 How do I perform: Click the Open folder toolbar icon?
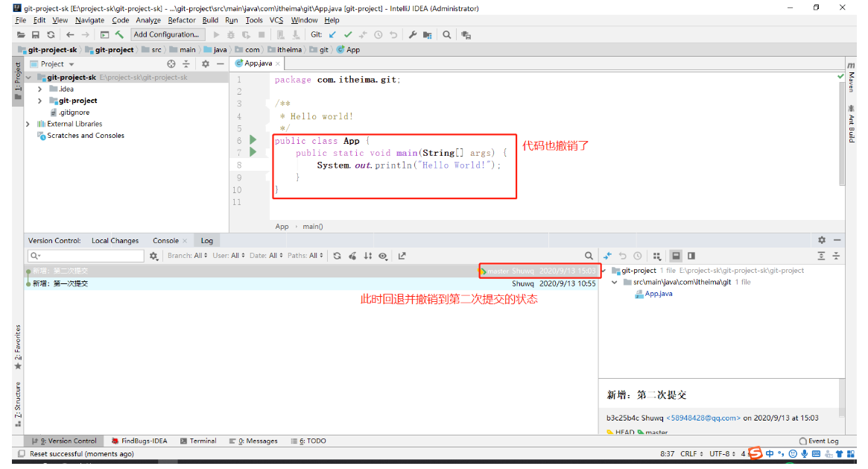[20, 35]
